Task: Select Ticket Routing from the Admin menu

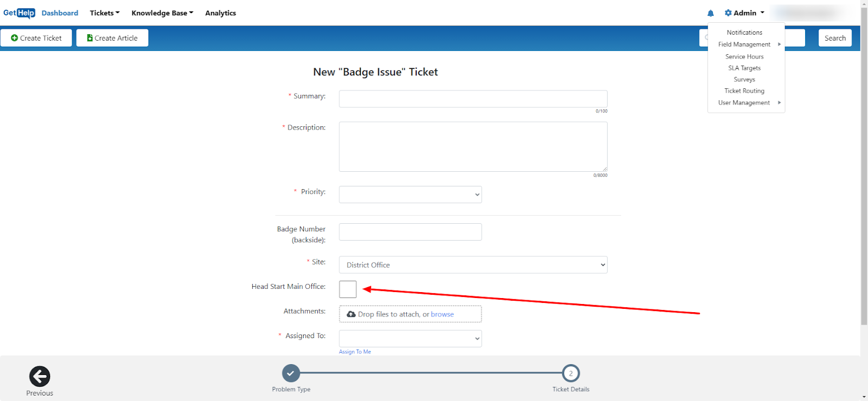Action: [744, 91]
